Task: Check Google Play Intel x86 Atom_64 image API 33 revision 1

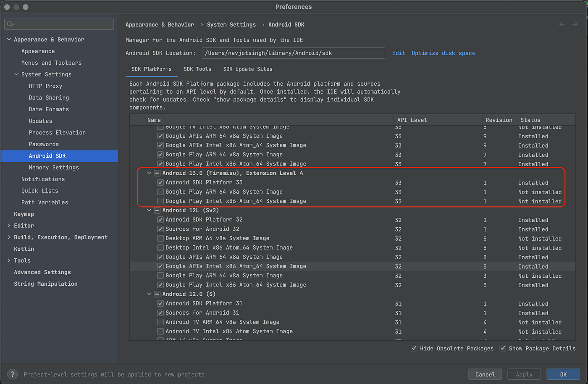Action: tap(160, 201)
